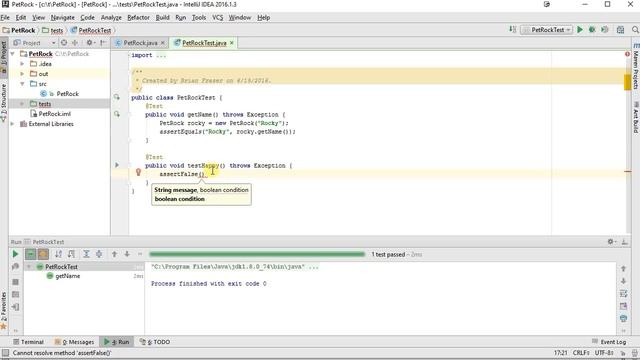Screen dimensions: 640x360
Task: Open the File menu
Action: coord(5,18)
